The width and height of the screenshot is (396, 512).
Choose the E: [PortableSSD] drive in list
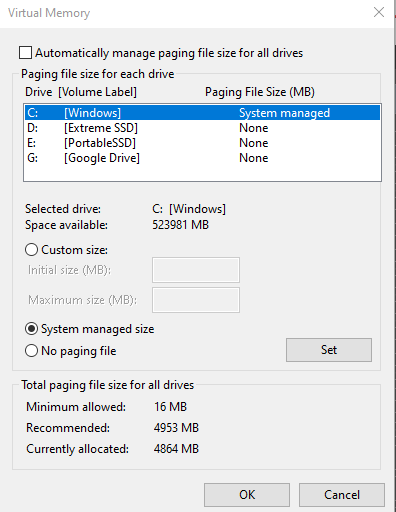tap(202, 143)
